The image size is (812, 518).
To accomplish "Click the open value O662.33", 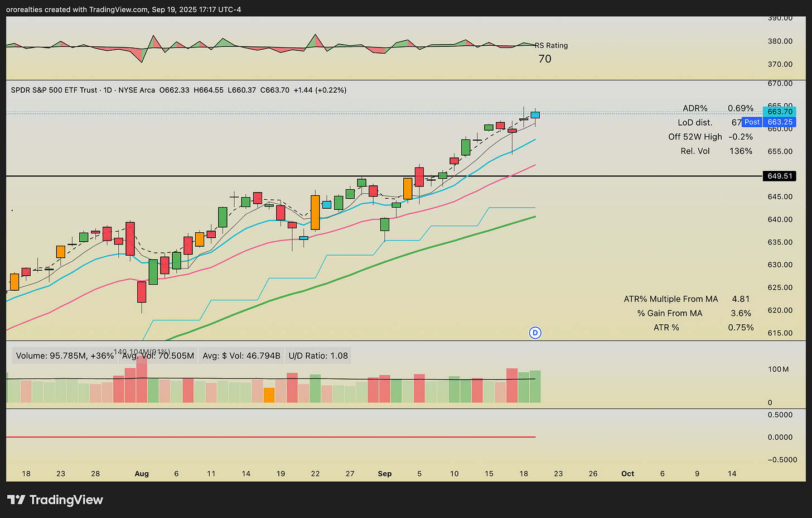I will point(174,90).
